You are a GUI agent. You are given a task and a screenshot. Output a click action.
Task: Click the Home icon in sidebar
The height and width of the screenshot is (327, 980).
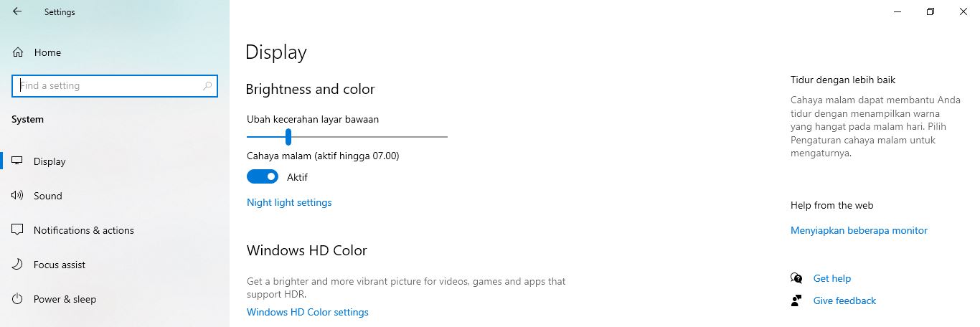[x=18, y=52]
